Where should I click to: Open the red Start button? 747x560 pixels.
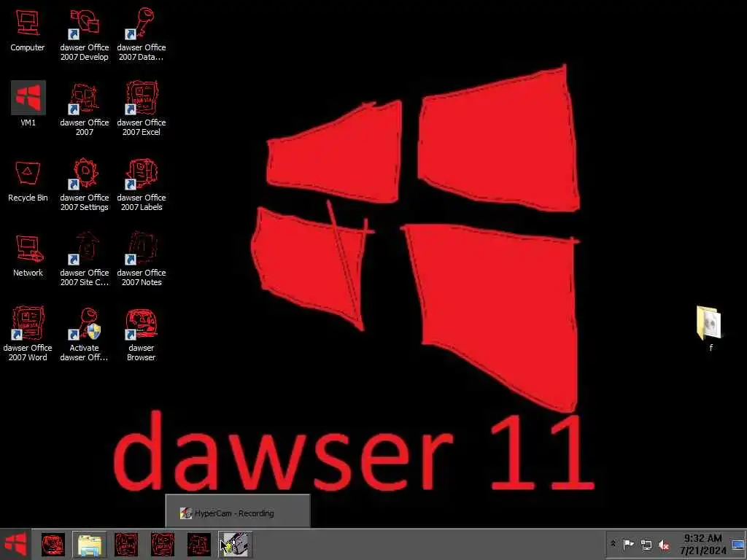click(15, 544)
